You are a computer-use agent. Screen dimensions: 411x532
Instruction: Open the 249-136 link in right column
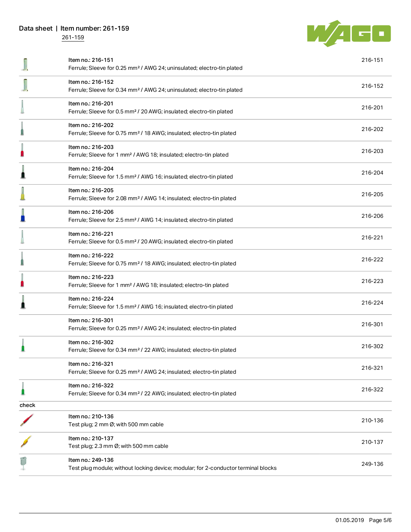click(x=372, y=464)
